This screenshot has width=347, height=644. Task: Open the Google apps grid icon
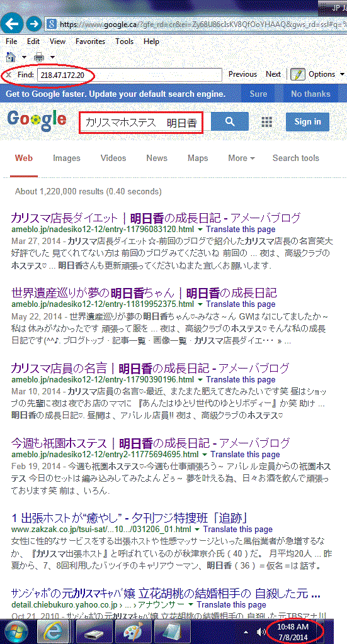pos(267,121)
